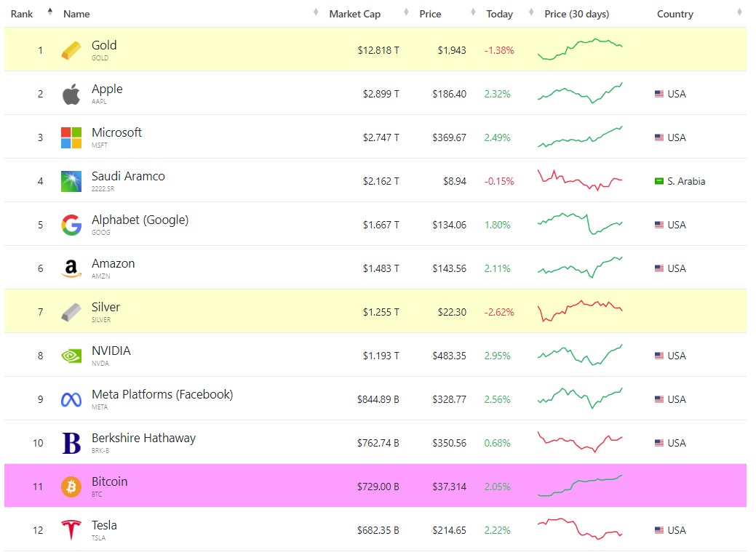This screenshot has height=552, width=756.
Task: Click the Name column header label
Action: [x=76, y=14]
